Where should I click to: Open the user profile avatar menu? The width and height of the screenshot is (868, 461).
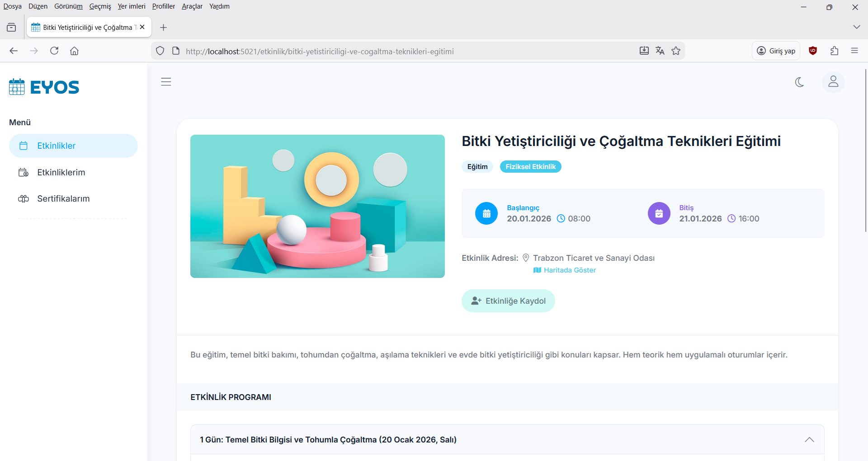(833, 82)
